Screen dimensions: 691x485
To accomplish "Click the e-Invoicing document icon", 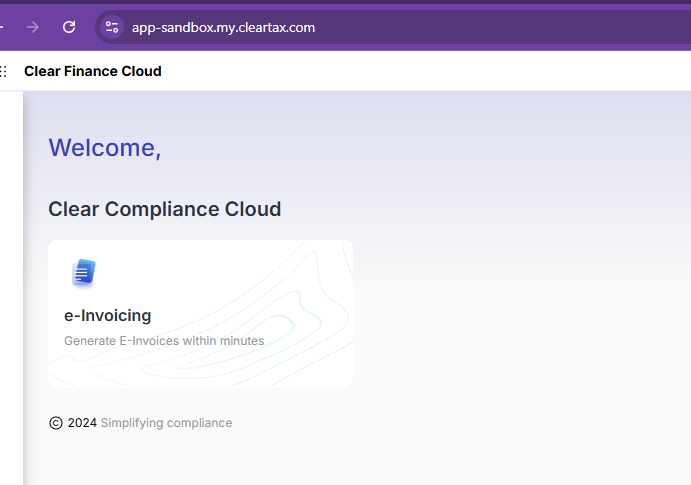I will click(x=83, y=272).
